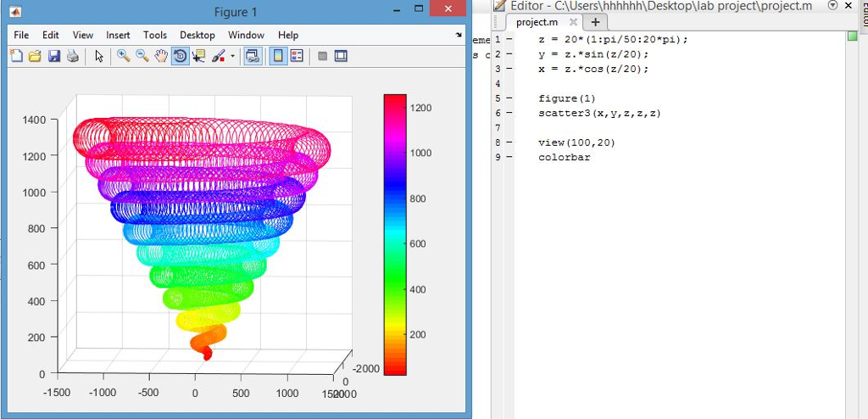Viewport: 868px width, 419px height.
Task: Open a file using the folder icon
Action: coord(35,56)
